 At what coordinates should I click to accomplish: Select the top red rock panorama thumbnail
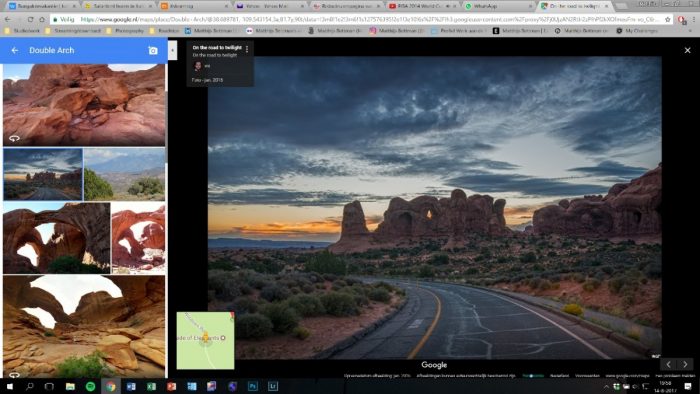[x=84, y=105]
